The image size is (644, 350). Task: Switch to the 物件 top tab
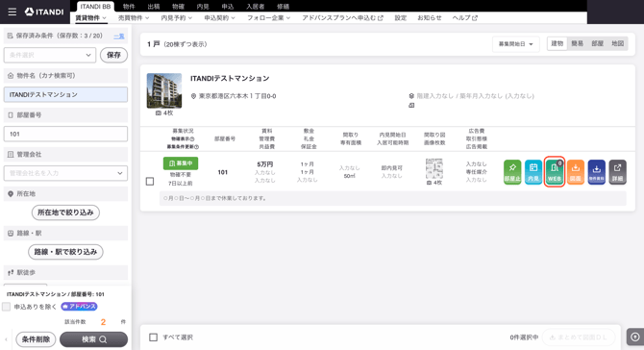pos(129,7)
